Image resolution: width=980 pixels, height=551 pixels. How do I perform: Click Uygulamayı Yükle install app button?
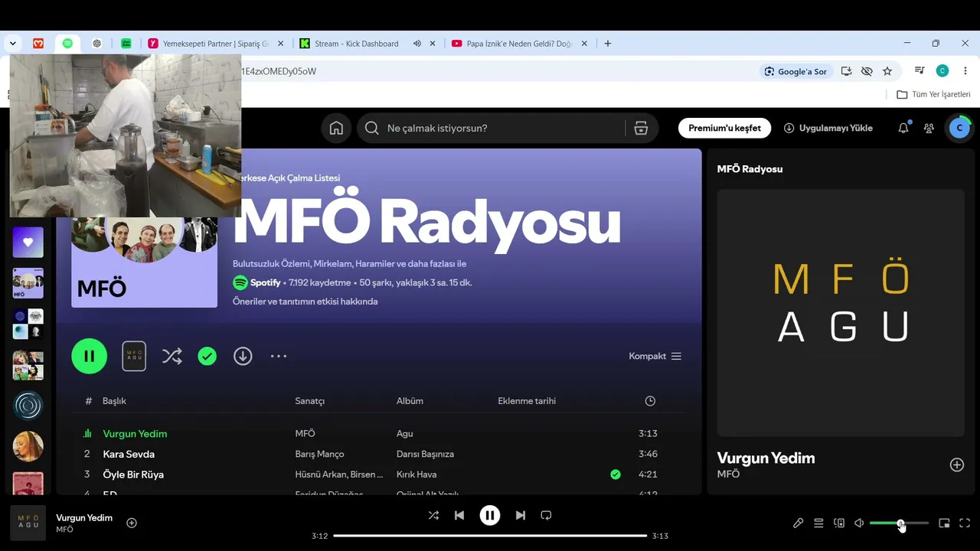pos(828,128)
